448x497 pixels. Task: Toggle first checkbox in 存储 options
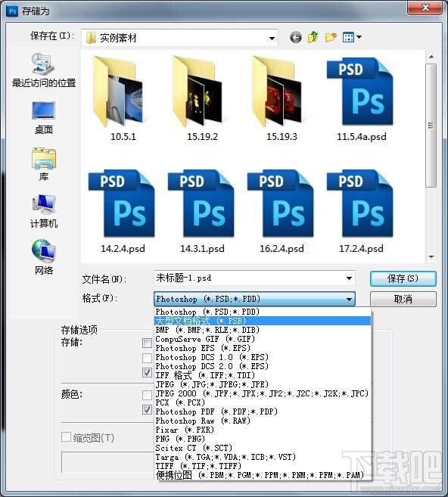point(147,343)
